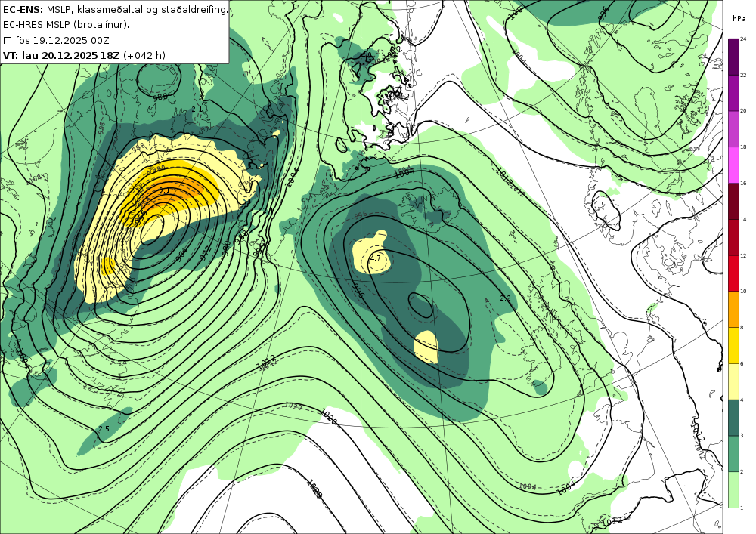Click the dark purple 22–24 hPa legend swatch
This screenshot has width=756, height=534.
click(x=734, y=57)
